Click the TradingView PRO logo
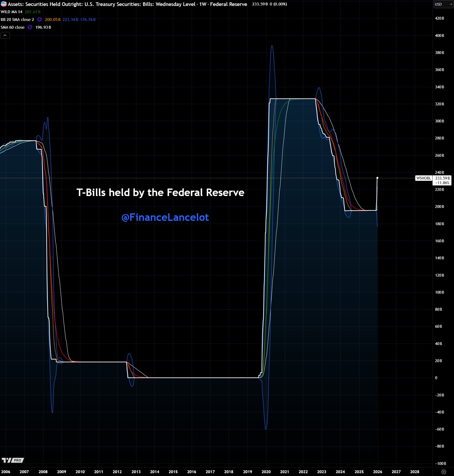454x476 pixels. 13,460
